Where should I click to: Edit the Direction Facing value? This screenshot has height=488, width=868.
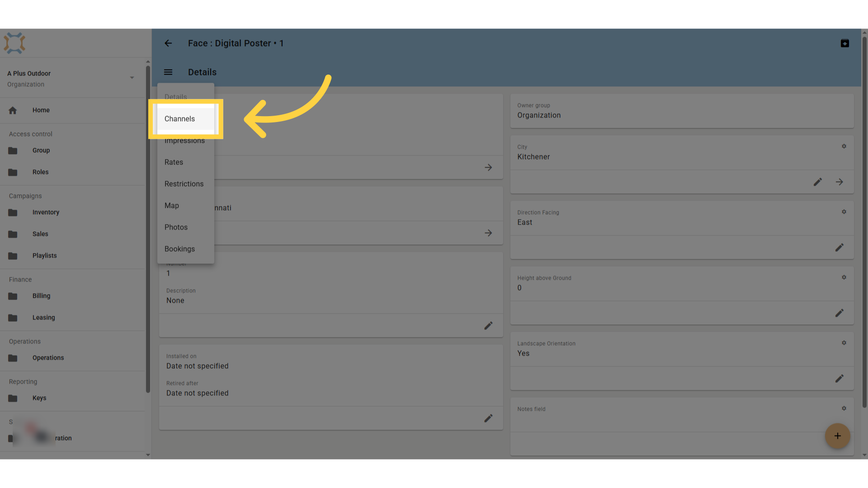pyautogui.click(x=839, y=248)
